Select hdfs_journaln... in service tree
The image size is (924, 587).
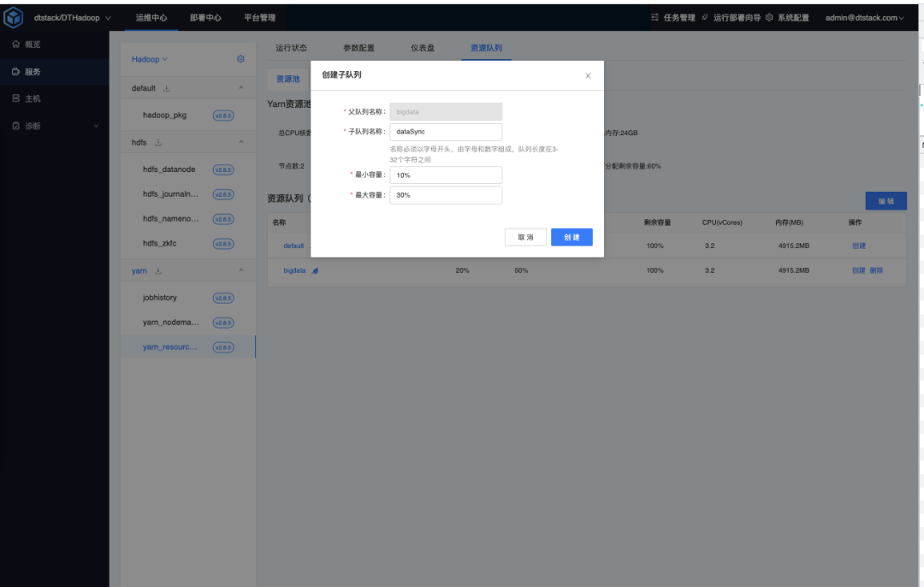pos(171,194)
